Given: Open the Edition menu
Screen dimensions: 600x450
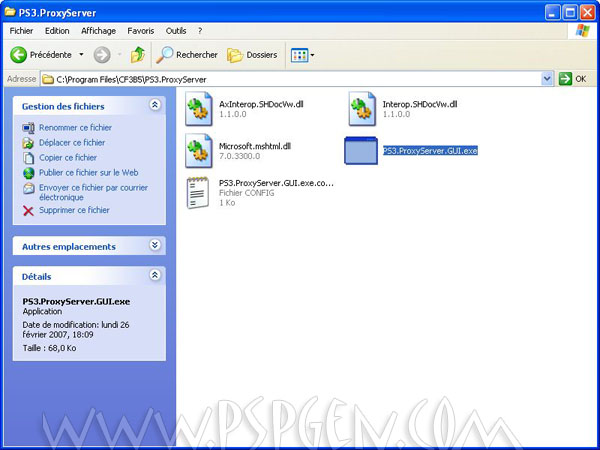Looking at the screenshot, I should pyautogui.click(x=57, y=31).
